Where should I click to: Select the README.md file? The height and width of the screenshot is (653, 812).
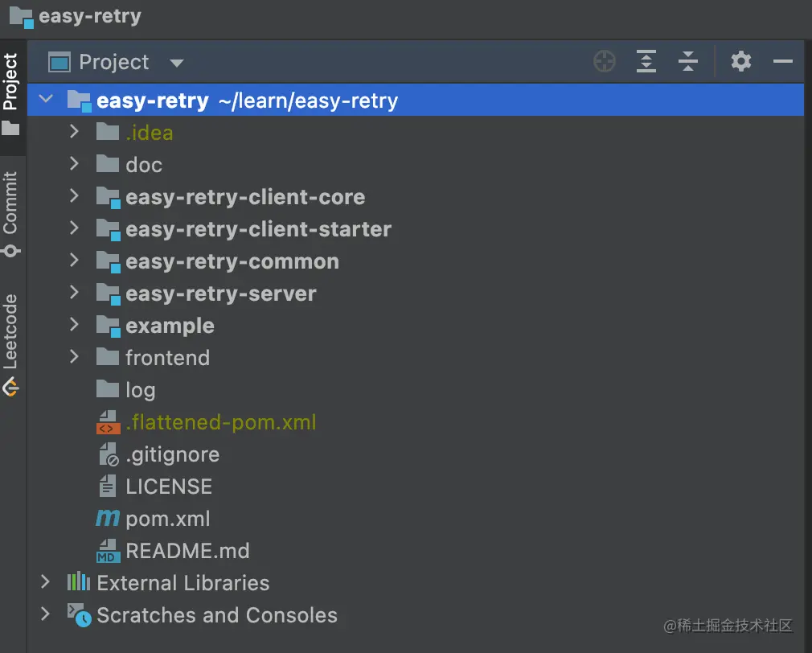click(187, 551)
